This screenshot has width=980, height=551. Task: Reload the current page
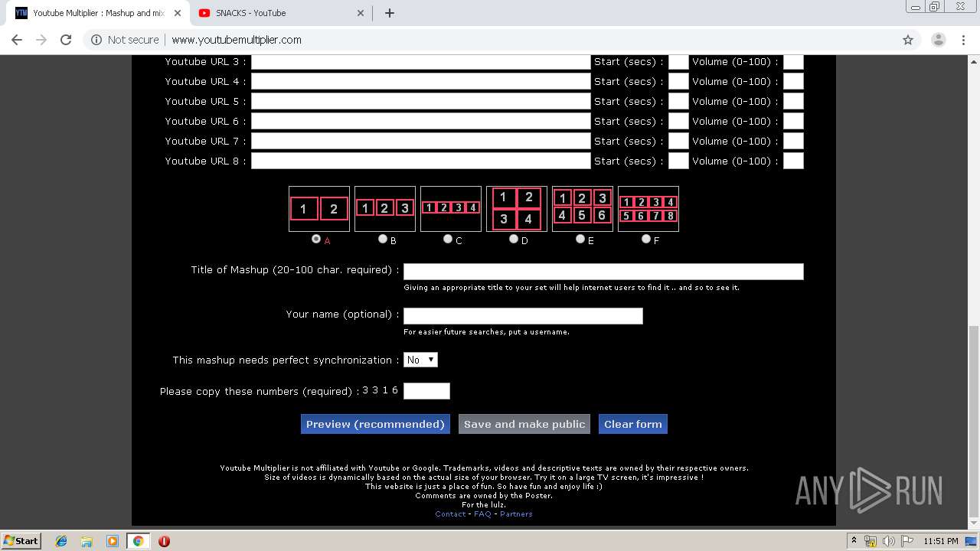(x=66, y=40)
